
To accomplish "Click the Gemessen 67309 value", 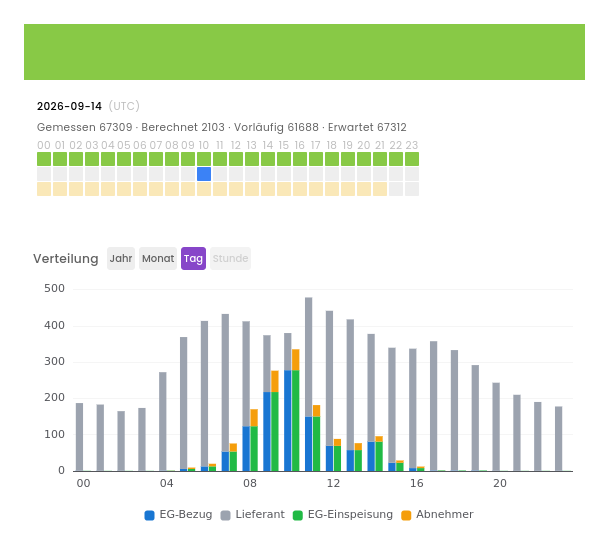I will pos(85,127).
